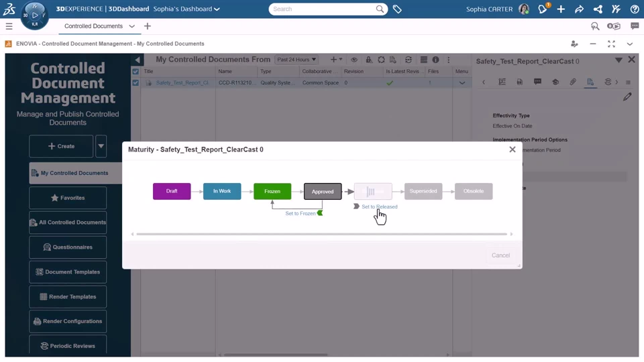
Task: Click the plus add icon in top bar
Action: coord(561,9)
